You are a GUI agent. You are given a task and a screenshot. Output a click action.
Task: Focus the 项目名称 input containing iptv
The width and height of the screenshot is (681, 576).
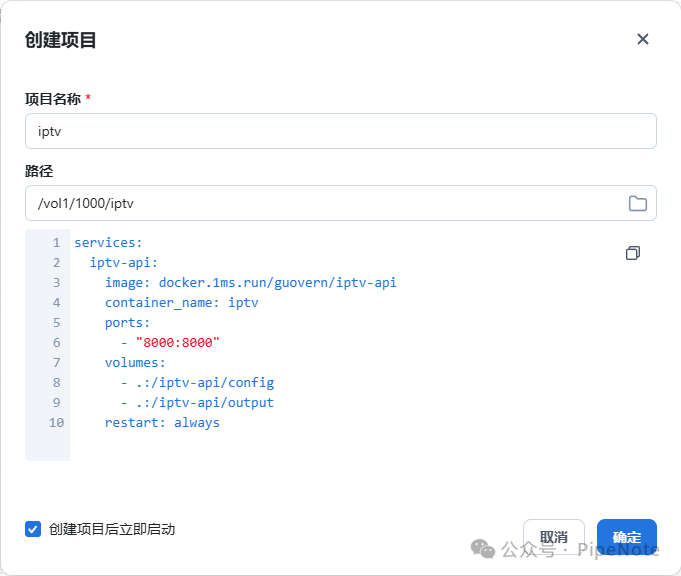340,131
